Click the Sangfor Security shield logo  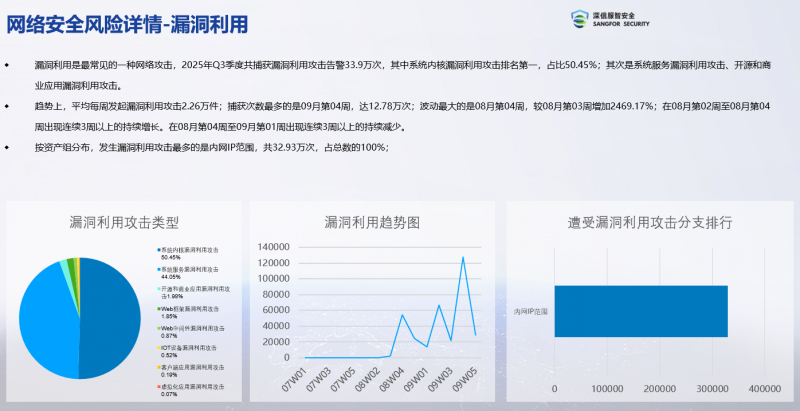(x=579, y=19)
